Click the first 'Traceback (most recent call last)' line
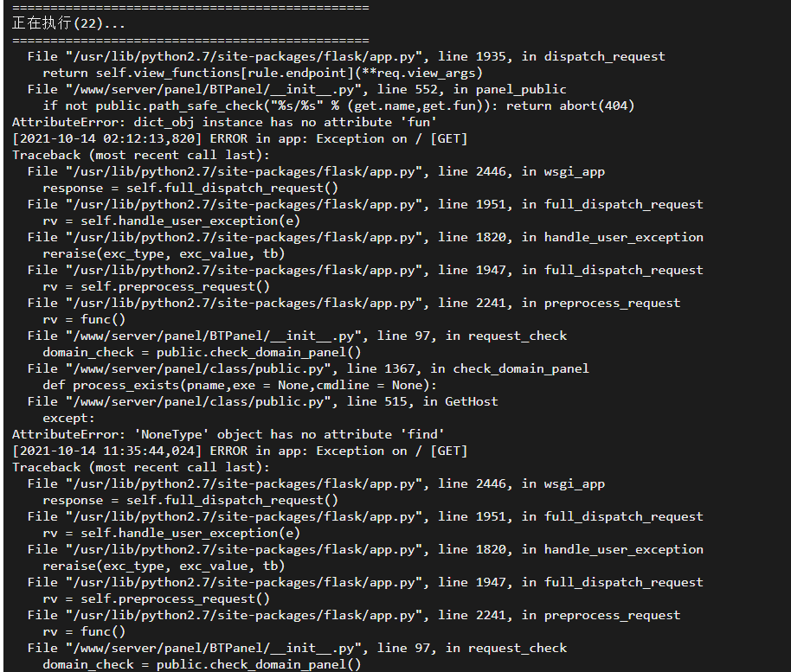 (141, 156)
